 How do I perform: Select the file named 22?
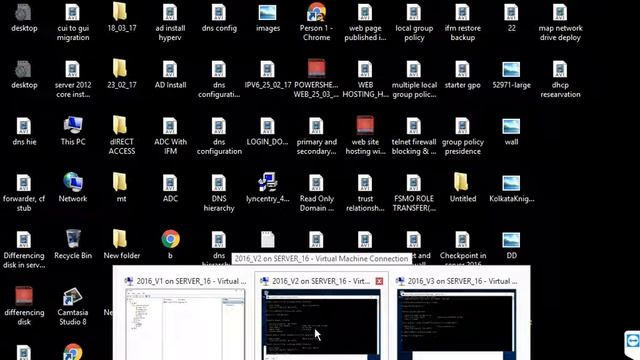coord(511,13)
